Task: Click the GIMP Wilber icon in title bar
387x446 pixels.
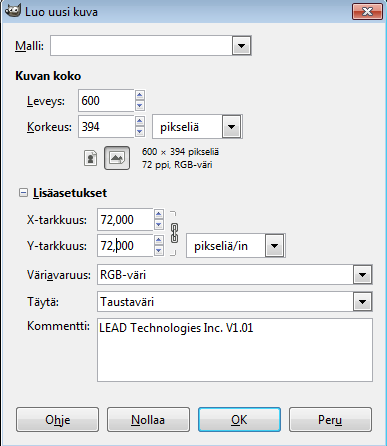Action: pyautogui.click(x=13, y=11)
